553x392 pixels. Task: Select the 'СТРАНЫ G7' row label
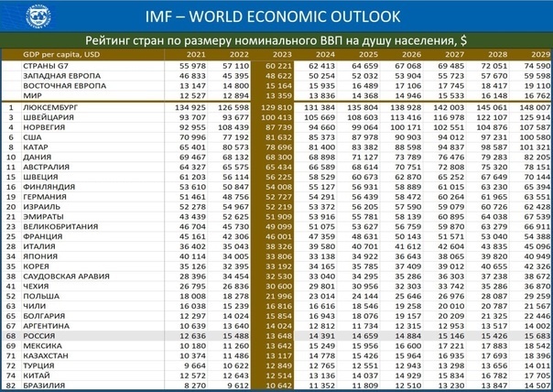point(46,66)
